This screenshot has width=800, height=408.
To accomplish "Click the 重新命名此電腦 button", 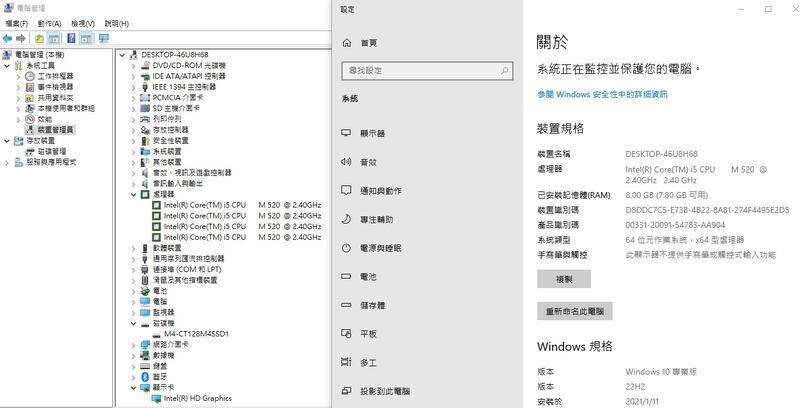I will tap(574, 311).
